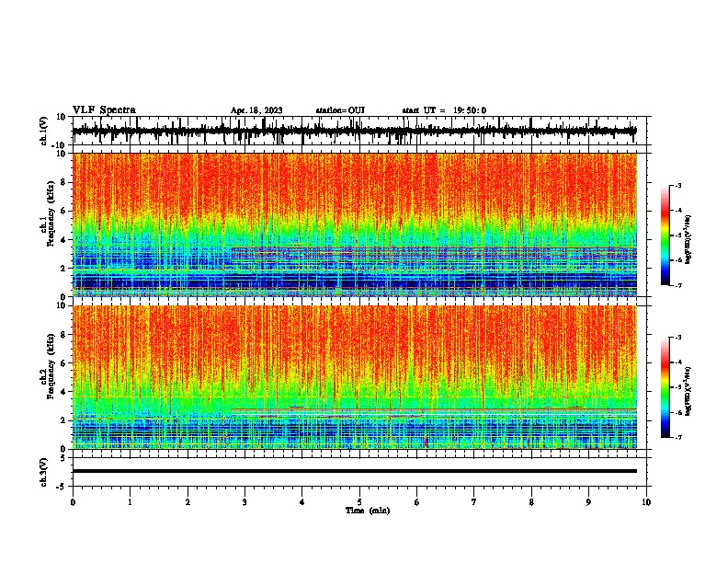Click the "ch.3(V)" axis label
This screenshot has height=563, width=728.
[44, 472]
